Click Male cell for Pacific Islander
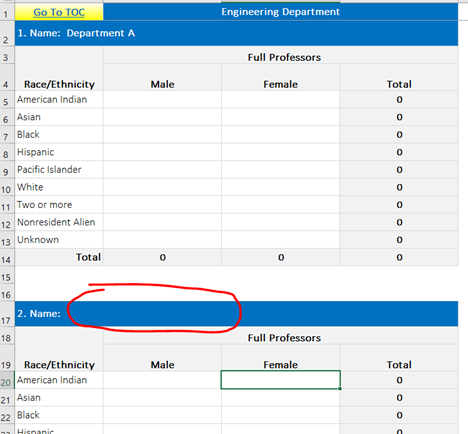468x434 pixels. (162, 170)
